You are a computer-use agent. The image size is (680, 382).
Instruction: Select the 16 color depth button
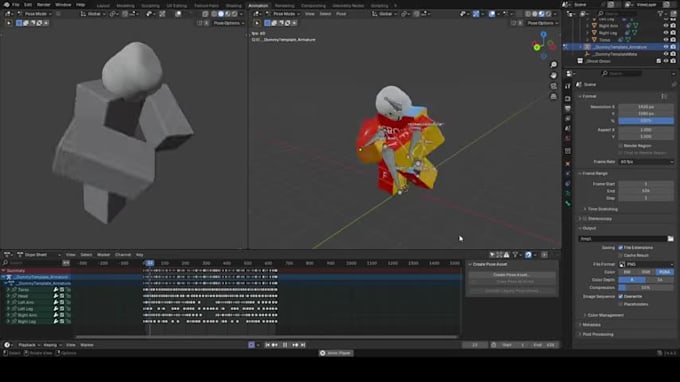660,280
